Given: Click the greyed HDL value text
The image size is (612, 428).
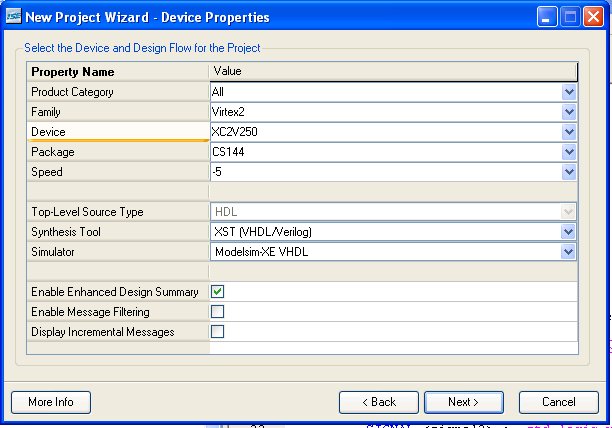Looking at the screenshot, I should tap(226, 212).
